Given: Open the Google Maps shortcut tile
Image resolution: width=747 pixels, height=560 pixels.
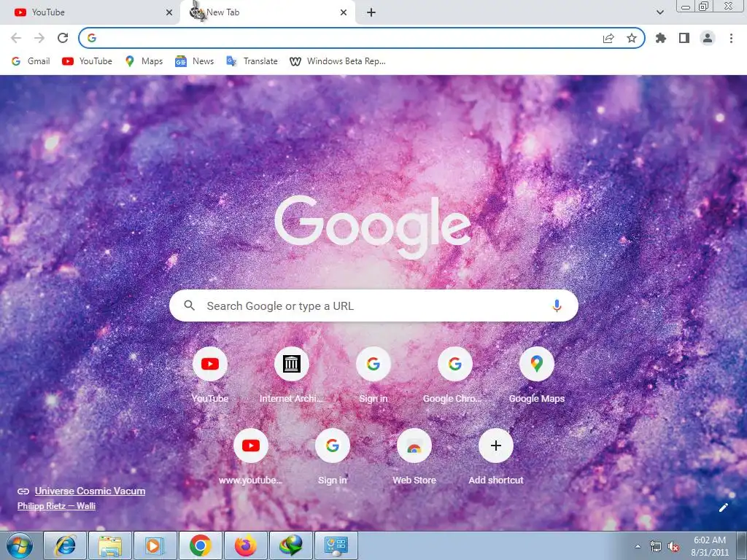Looking at the screenshot, I should (536, 376).
